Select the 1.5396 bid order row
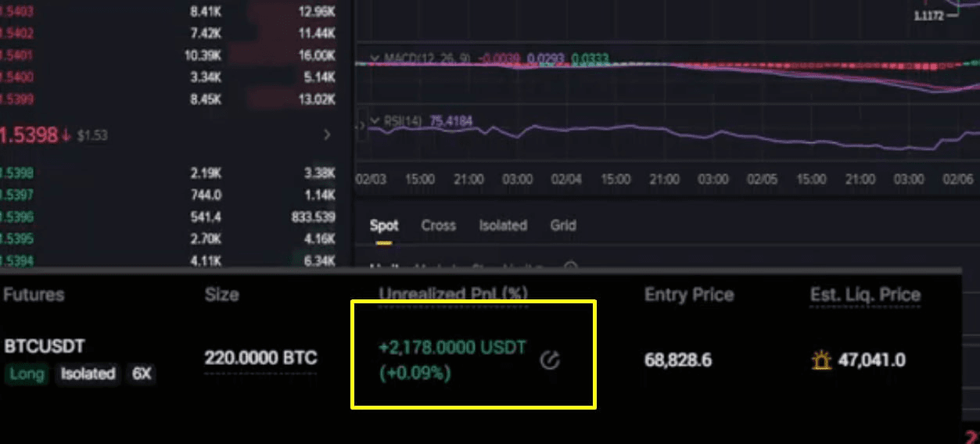 pos(168,217)
